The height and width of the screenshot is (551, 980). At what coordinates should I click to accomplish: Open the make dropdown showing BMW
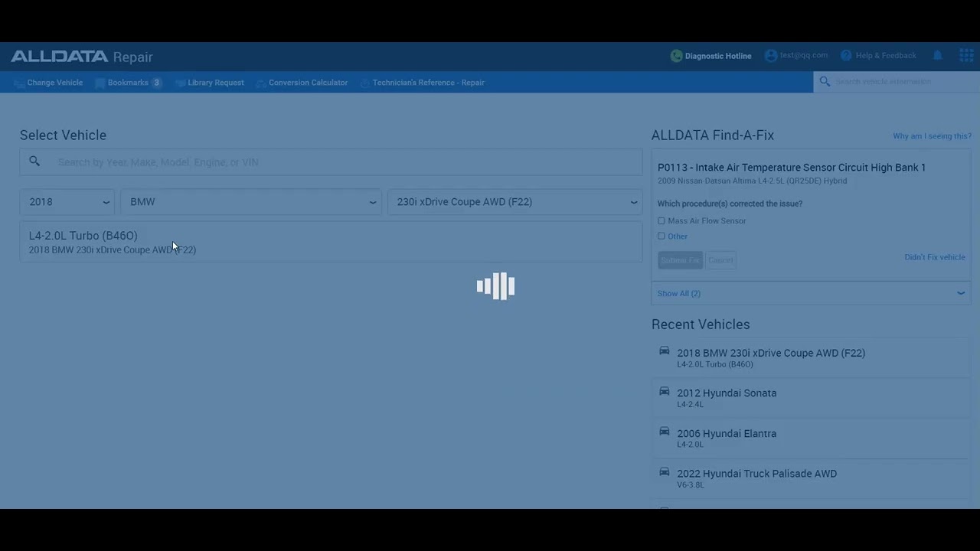pyautogui.click(x=251, y=202)
